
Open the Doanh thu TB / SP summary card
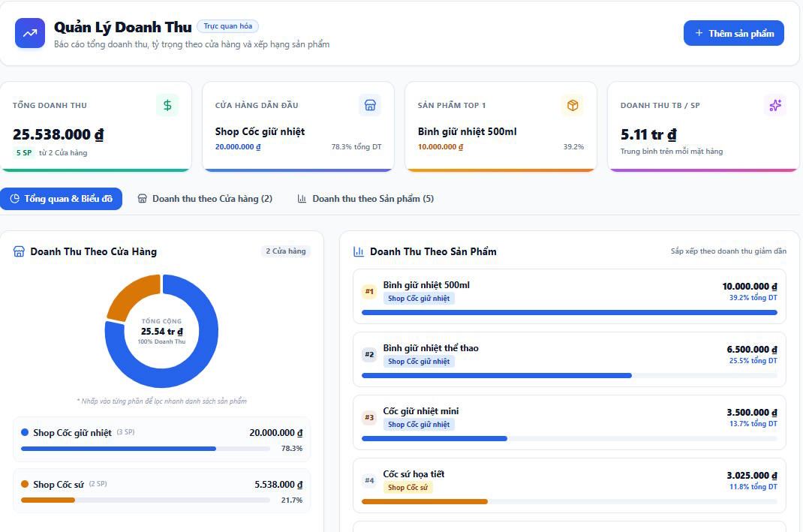coord(704,127)
